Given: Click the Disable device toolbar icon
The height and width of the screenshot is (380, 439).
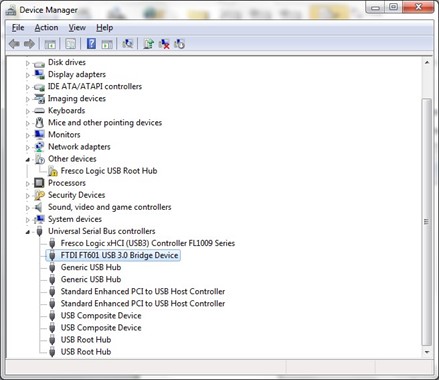Looking at the screenshot, I should pos(179,44).
